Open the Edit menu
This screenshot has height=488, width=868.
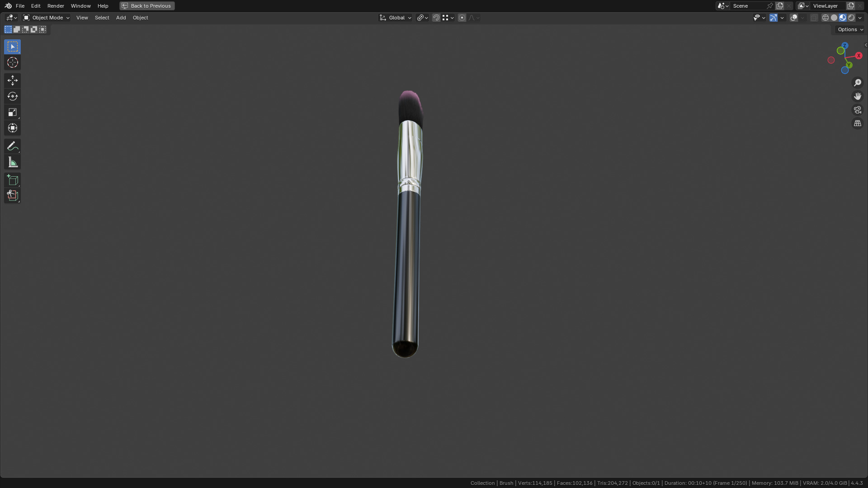pos(36,6)
